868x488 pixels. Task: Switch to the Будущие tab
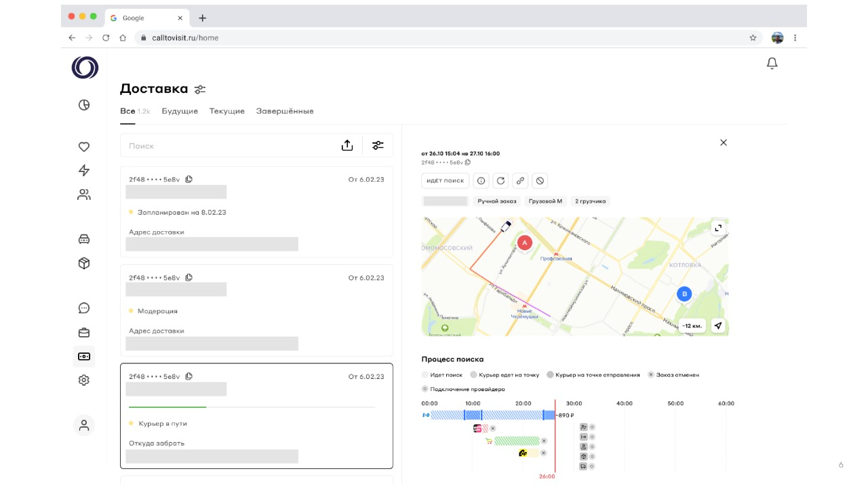180,111
